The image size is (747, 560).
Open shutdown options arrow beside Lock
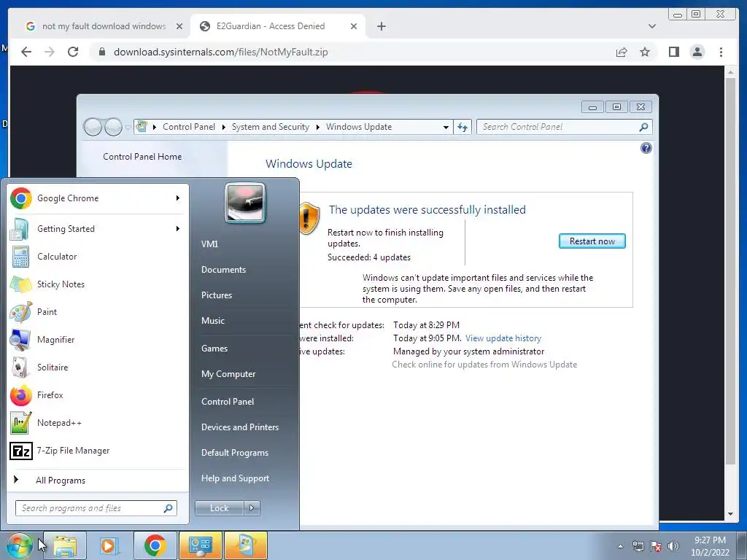(252, 508)
